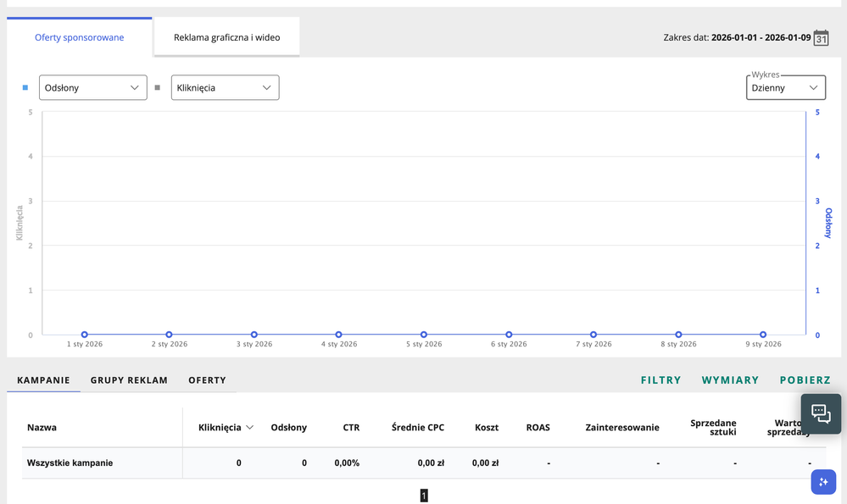Click the 5 sty 2026 data point
The image size is (847, 504).
pos(424,335)
